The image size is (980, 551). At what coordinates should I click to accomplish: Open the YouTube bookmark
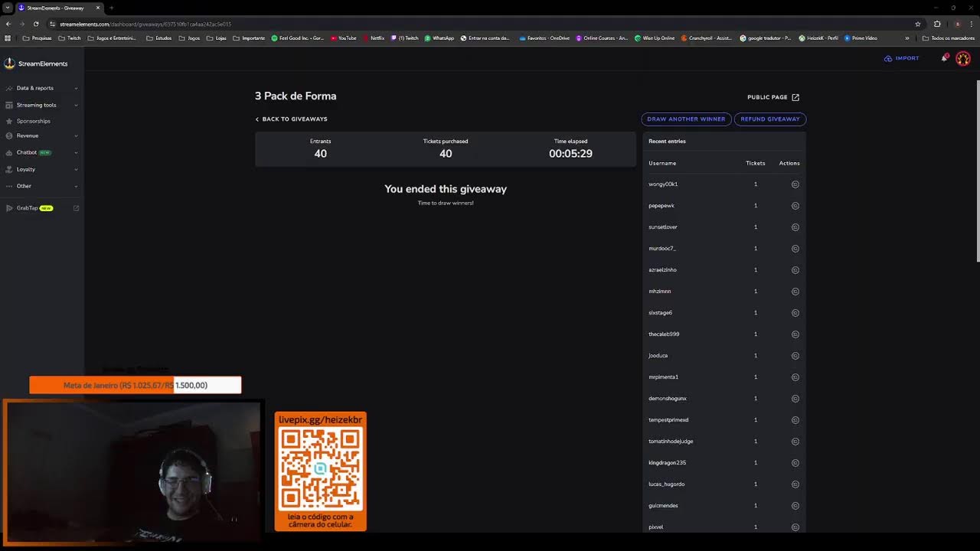(344, 37)
